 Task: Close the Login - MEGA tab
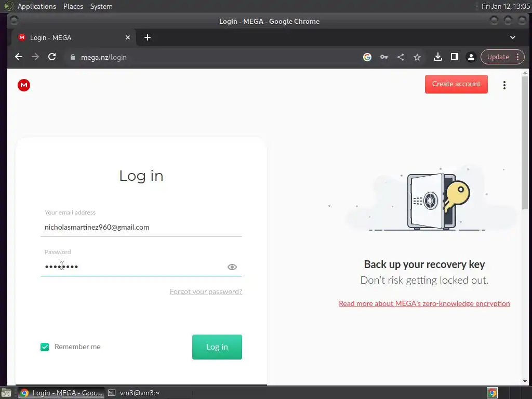[x=128, y=37]
